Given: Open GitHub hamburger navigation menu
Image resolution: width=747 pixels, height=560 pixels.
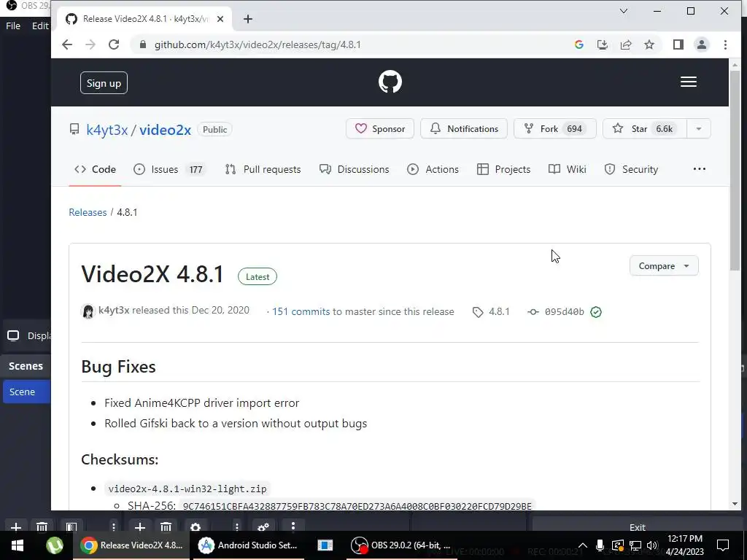Looking at the screenshot, I should point(689,82).
